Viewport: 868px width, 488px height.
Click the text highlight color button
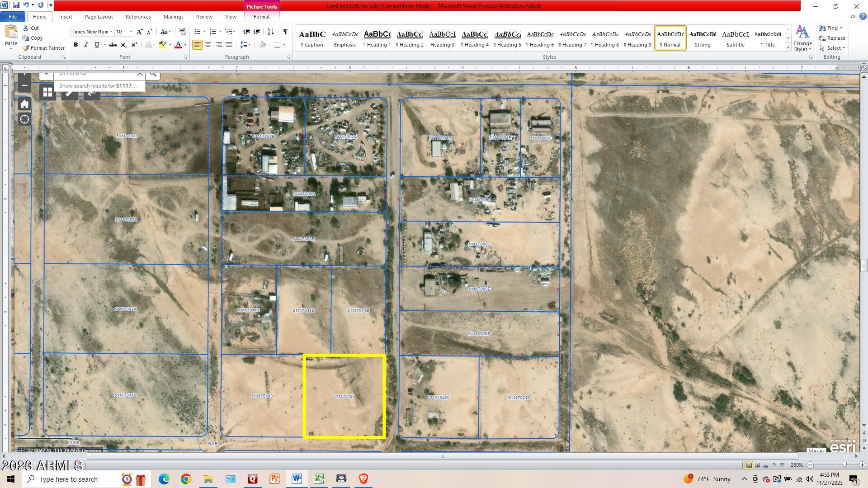[162, 45]
